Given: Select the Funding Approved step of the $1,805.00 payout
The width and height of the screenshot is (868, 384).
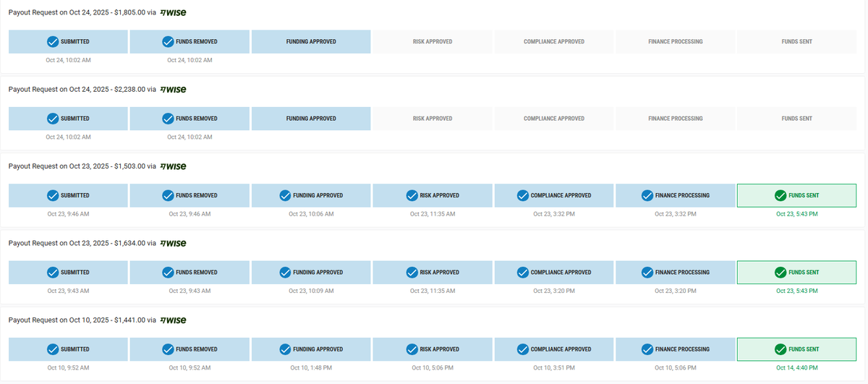Looking at the screenshot, I should 311,42.
